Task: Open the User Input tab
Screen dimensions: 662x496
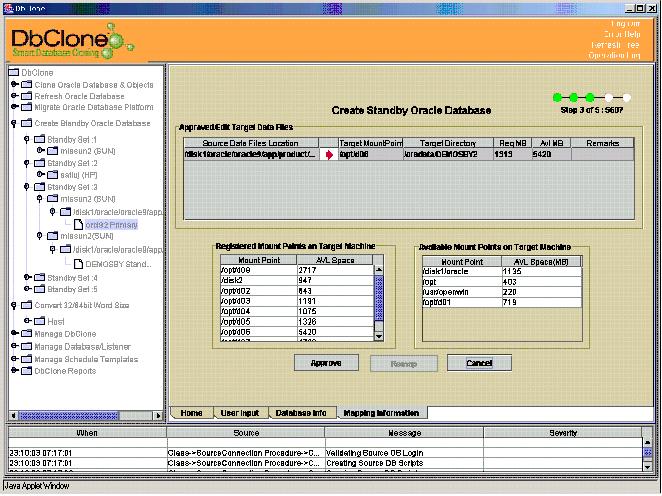Action: point(240,413)
